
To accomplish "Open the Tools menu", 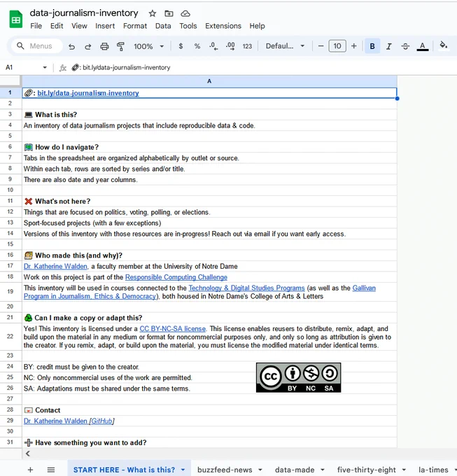I will pos(188,26).
